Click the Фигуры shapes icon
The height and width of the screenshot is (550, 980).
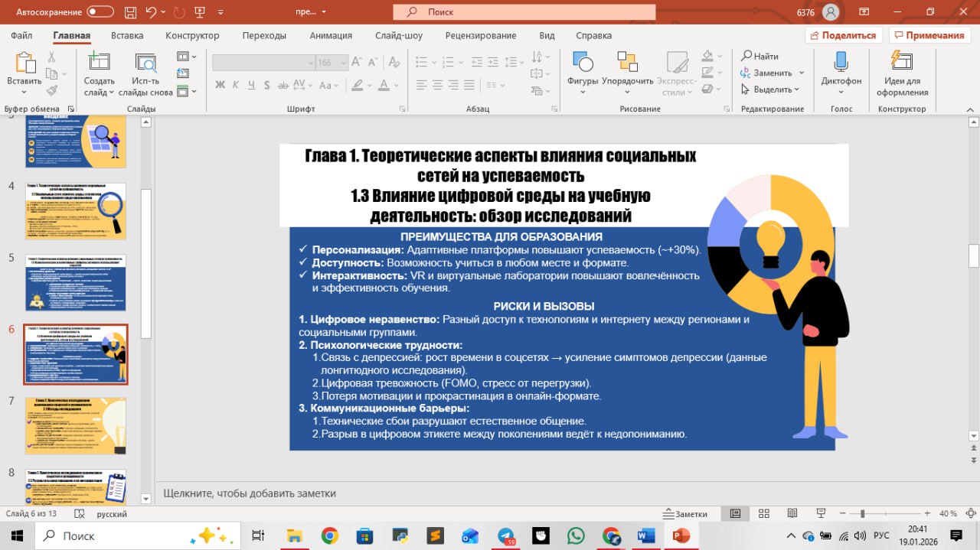tap(583, 62)
